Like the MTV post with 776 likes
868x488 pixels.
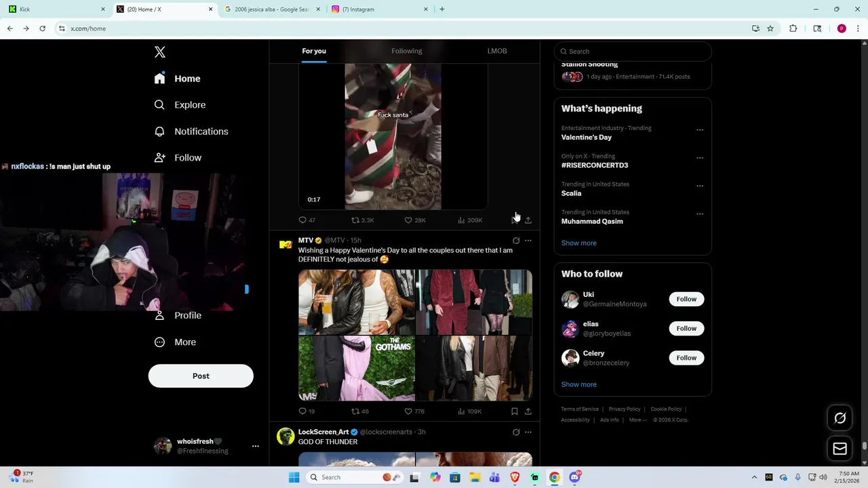(x=414, y=411)
